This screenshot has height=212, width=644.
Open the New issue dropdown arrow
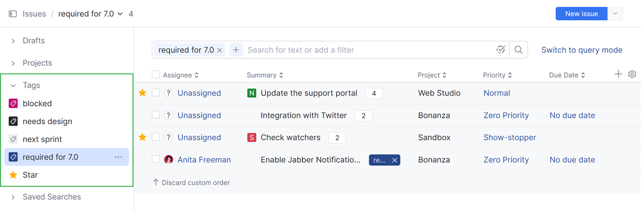(615, 14)
